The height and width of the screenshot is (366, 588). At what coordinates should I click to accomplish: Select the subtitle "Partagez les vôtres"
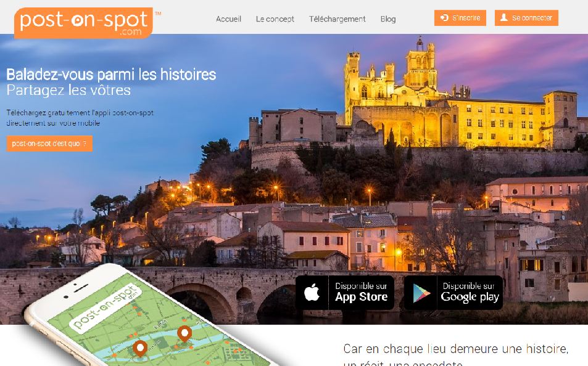point(68,91)
